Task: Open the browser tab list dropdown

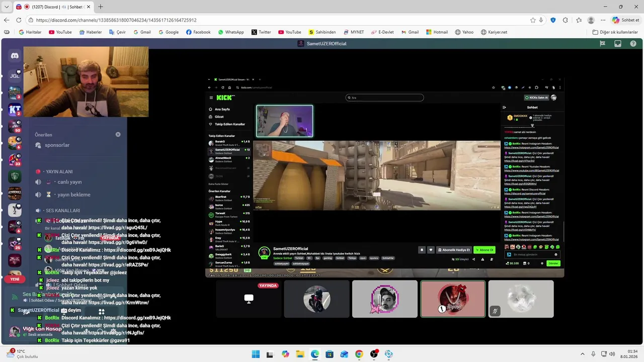Action: pos(7,7)
